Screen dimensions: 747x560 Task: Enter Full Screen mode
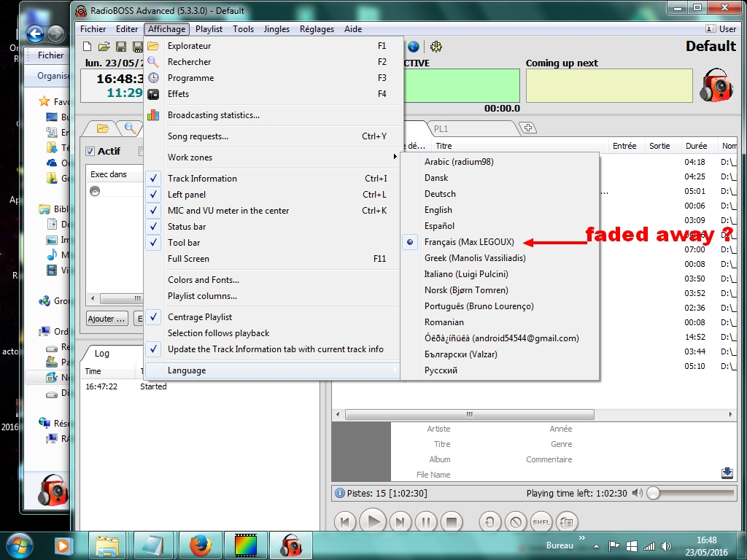(271, 259)
